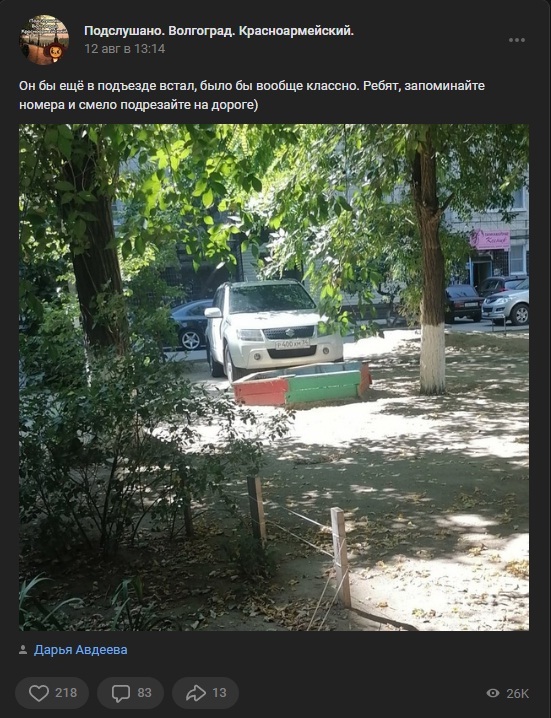Share the post using the arrow icon
This screenshot has width=551, height=718.
pyautogui.click(x=196, y=693)
